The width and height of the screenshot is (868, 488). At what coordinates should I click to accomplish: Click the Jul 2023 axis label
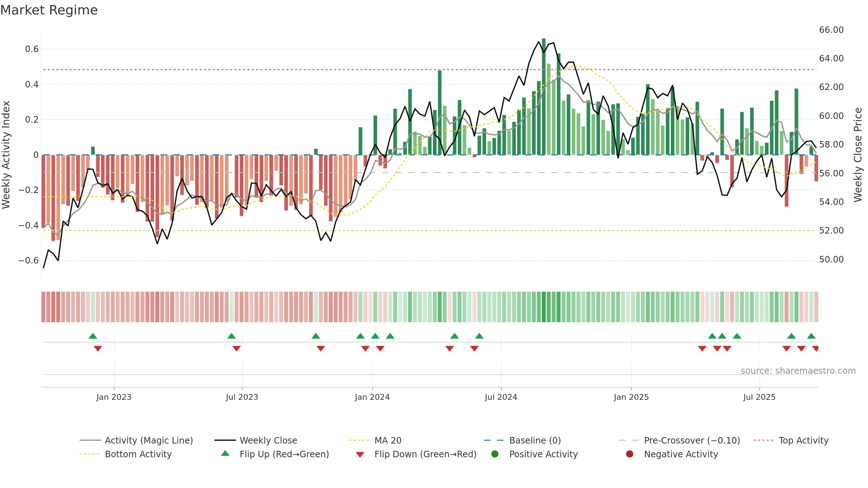click(x=242, y=397)
